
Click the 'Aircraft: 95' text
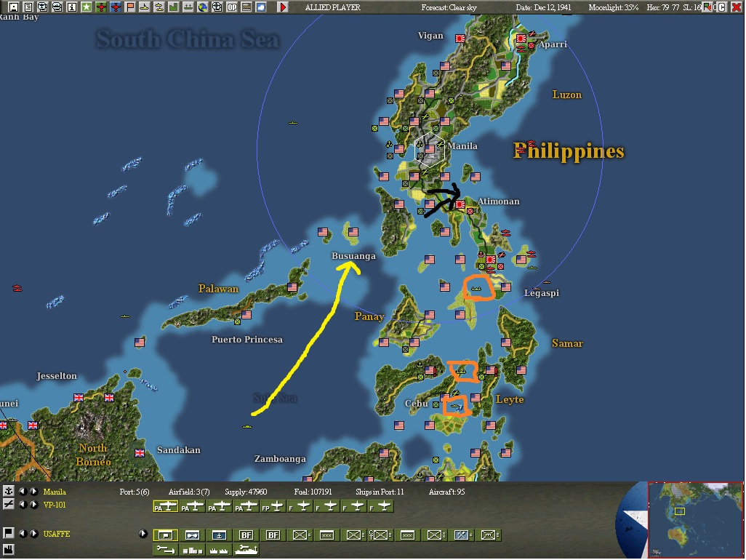pyautogui.click(x=446, y=492)
